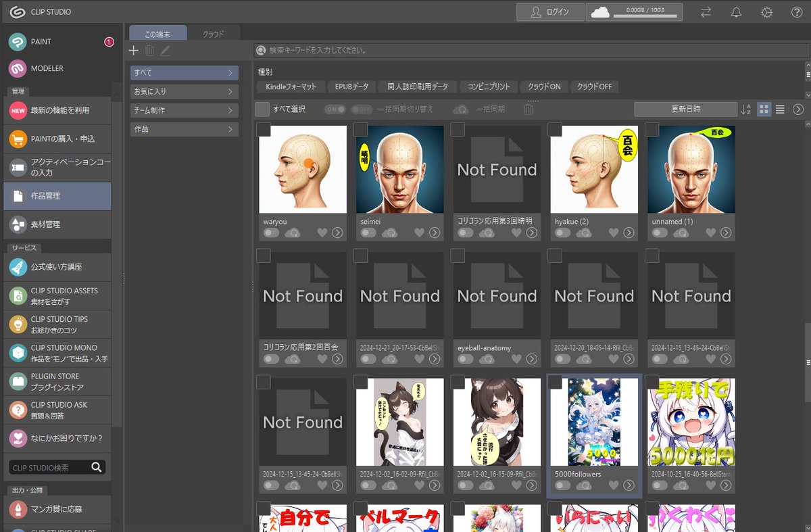Filter by クラウドOFF
This screenshot has height=532, width=811.
click(x=594, y=87)
